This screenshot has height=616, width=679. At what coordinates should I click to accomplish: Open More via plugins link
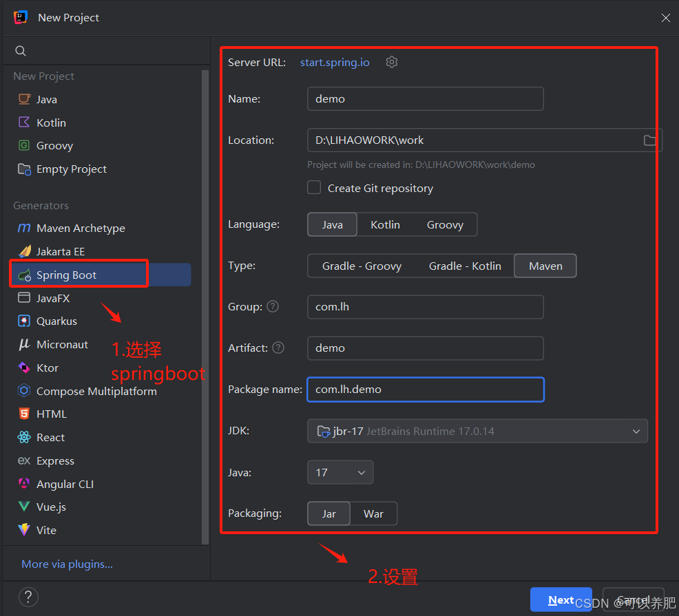[x=67, y=564]
